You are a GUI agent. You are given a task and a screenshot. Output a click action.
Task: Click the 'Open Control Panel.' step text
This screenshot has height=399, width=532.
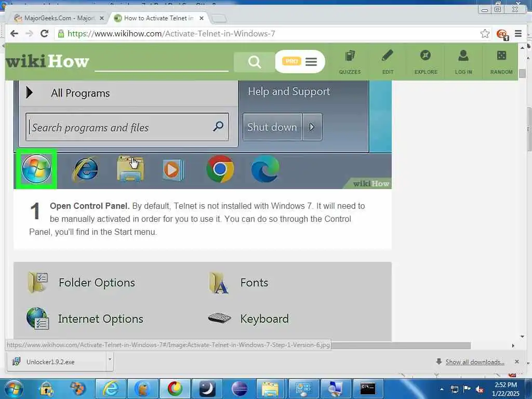(89, 206)
